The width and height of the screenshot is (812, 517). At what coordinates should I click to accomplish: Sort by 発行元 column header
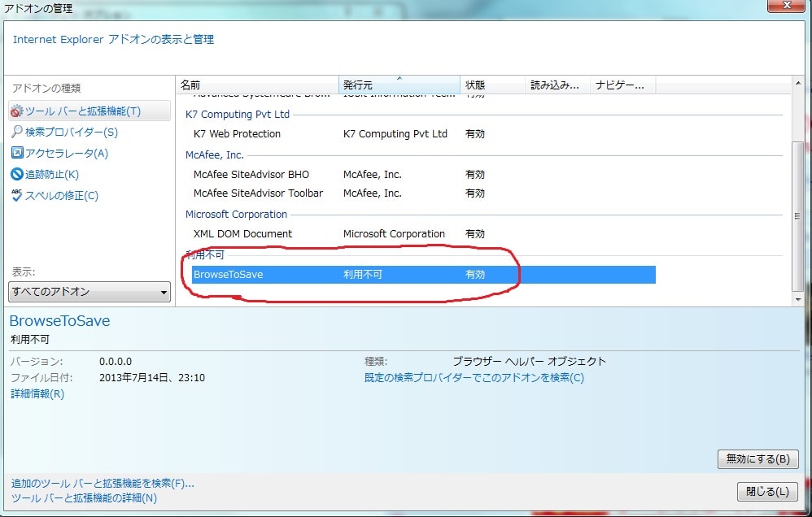coord(399,85)
